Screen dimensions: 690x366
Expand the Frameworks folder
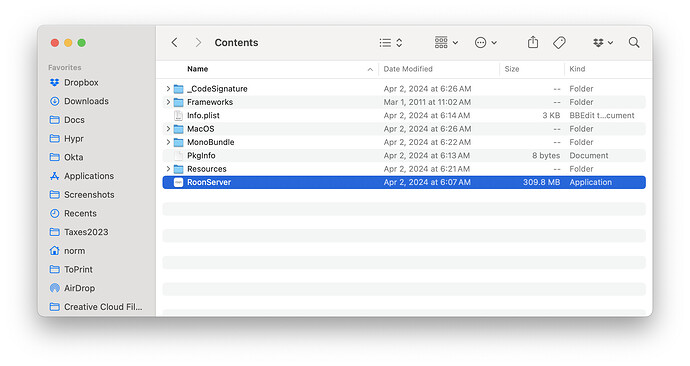point(168,102)
